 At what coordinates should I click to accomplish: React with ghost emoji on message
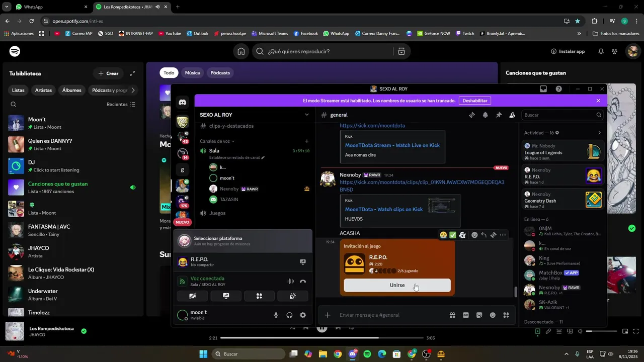[x=462, y=235]
